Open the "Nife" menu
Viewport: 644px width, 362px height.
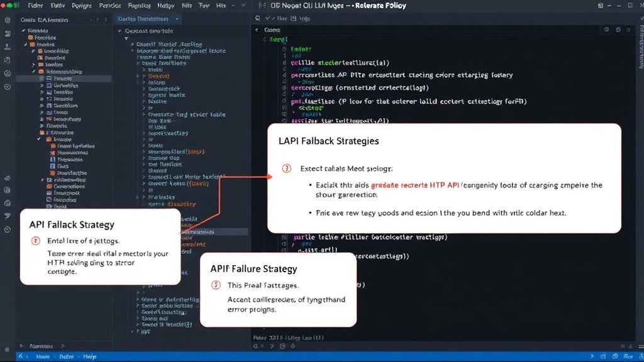tap(187, 6)
